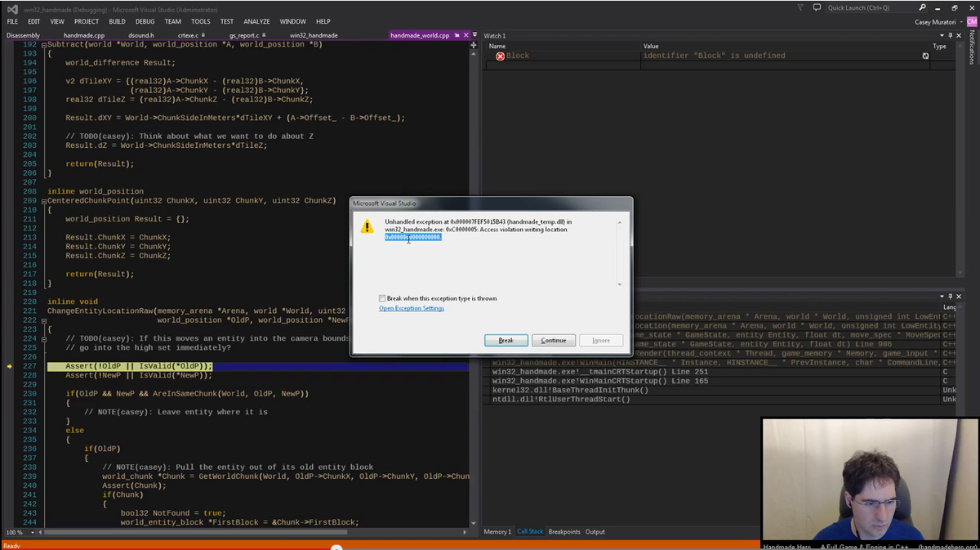Pin the Call Stack panel

pyautogui.click(x=950, y=296)
